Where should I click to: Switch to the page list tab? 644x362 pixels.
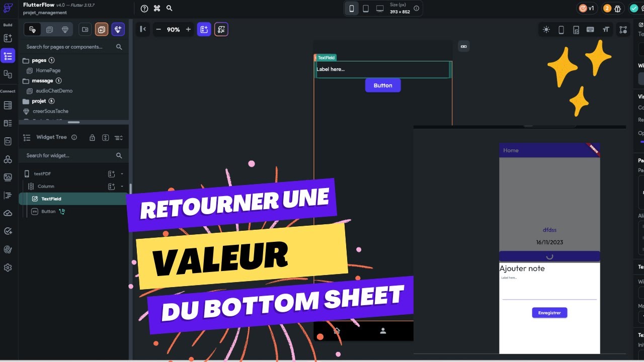49,30
